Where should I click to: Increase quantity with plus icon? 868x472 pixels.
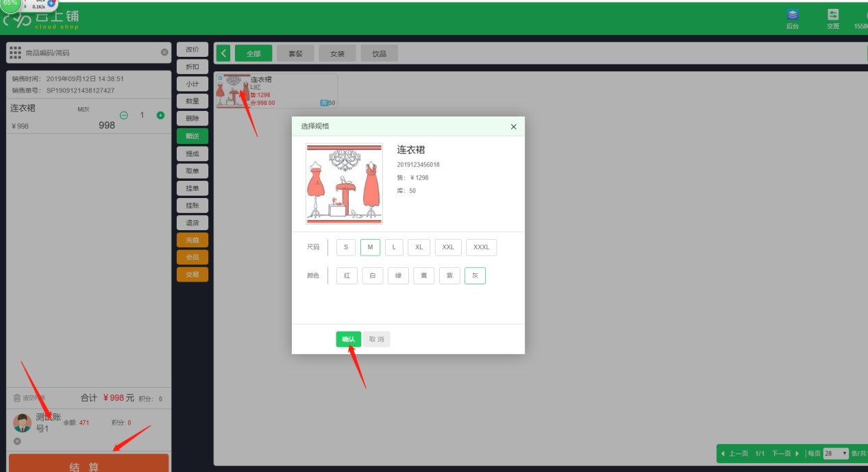(x=160, y=115)
